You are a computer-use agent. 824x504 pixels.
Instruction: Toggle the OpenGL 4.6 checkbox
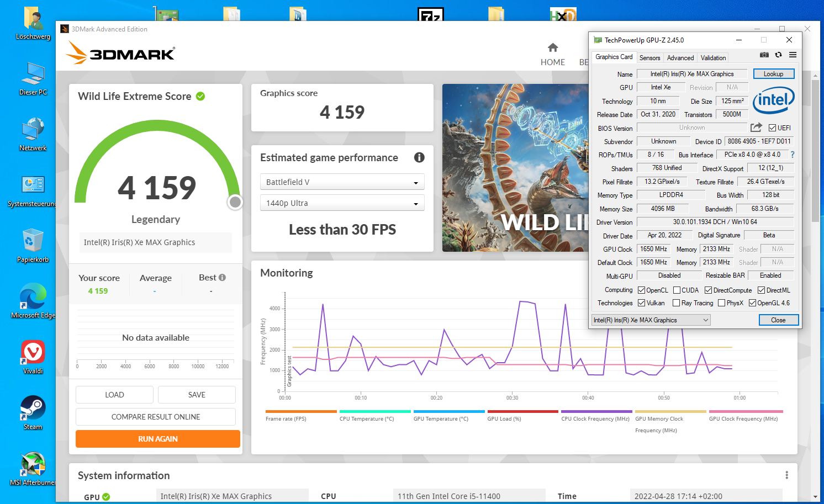(x=752, y=303)
